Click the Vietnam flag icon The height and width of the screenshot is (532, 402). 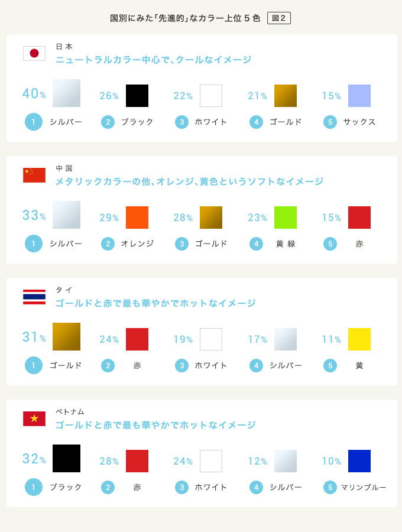coord(34,419)
